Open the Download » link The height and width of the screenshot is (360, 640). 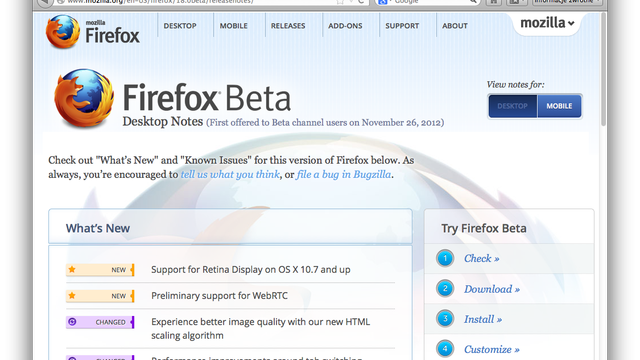coord(492,289)
